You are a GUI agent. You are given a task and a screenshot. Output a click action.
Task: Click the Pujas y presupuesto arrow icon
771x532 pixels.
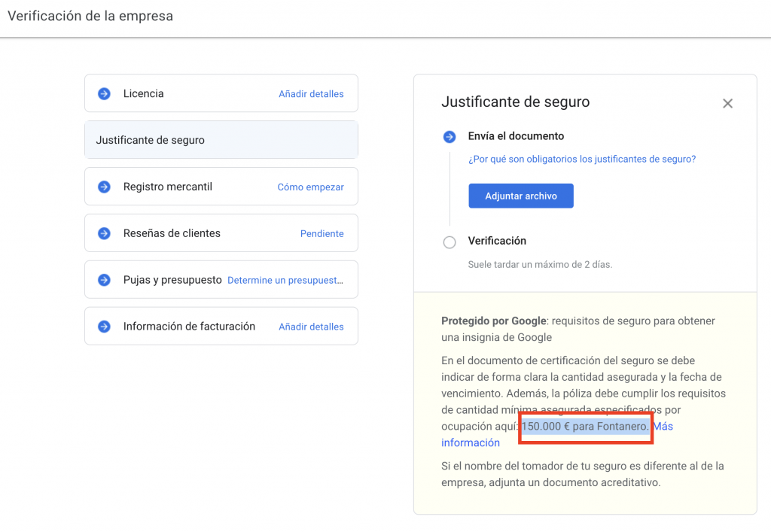[x=105, y=279]
